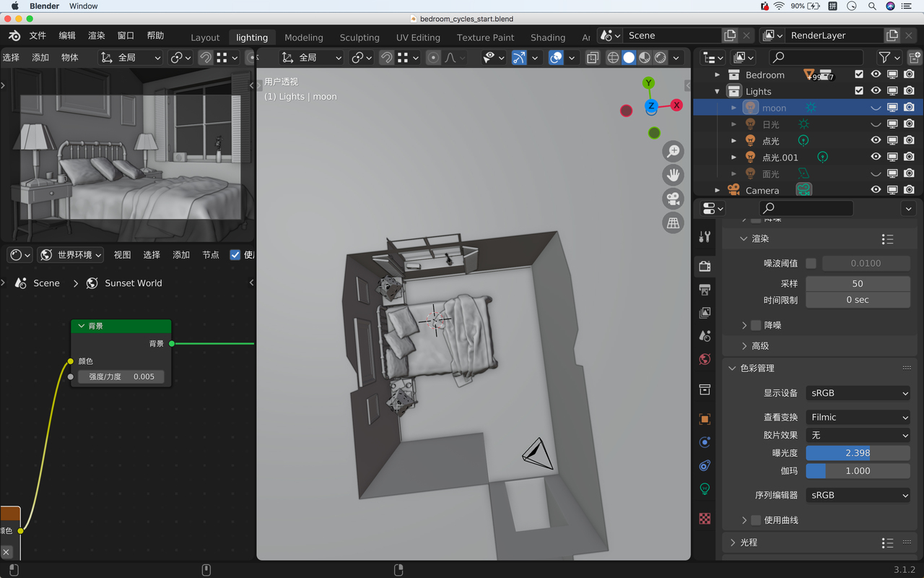Click the 采样 samples value field

coord(858,284)
